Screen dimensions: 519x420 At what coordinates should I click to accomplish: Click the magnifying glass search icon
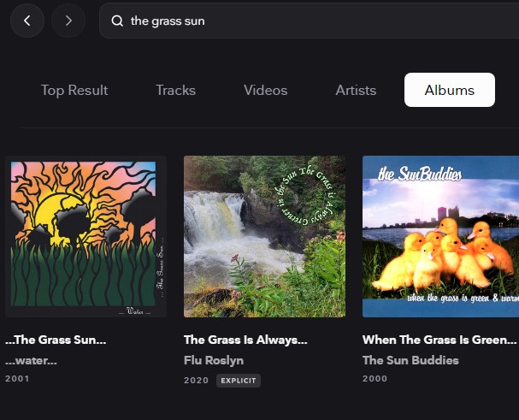click(x=117, y=21)
